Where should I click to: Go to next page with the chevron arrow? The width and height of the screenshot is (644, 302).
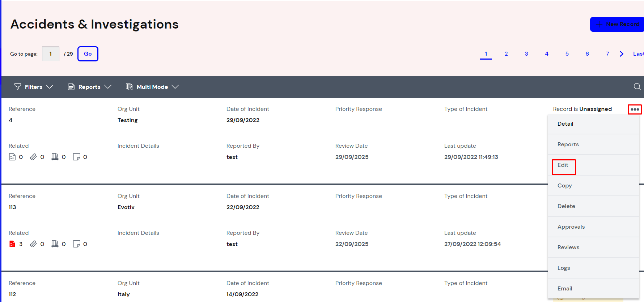[x=621, y=54]
